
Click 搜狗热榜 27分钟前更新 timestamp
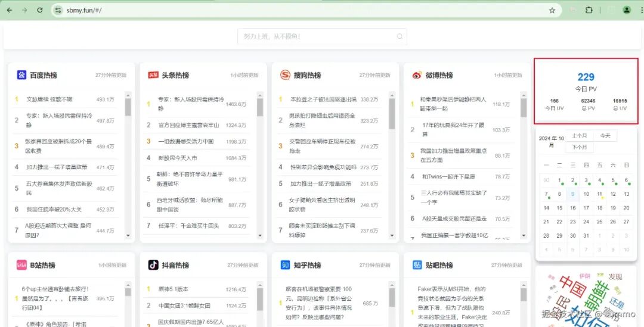[374, 75]
